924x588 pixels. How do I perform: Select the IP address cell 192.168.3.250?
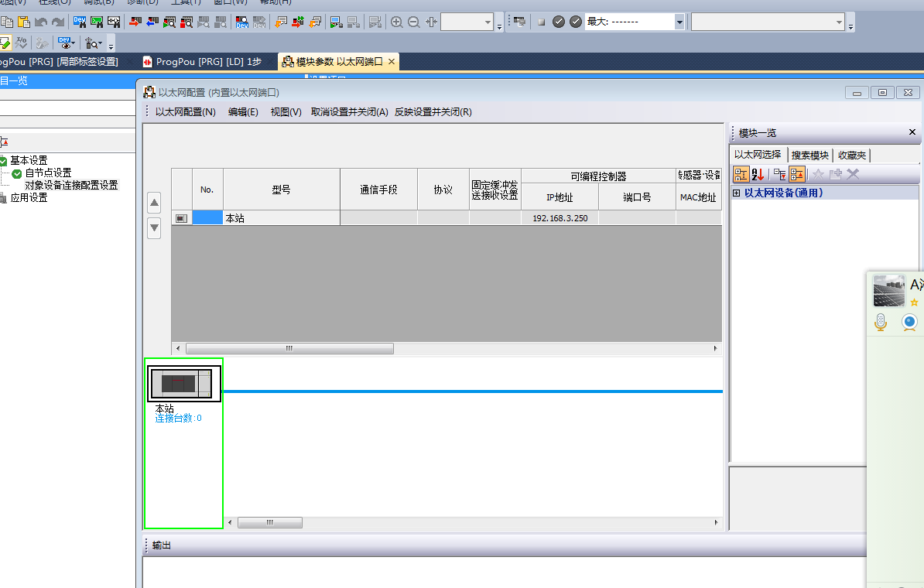click(x=560, y=218)
